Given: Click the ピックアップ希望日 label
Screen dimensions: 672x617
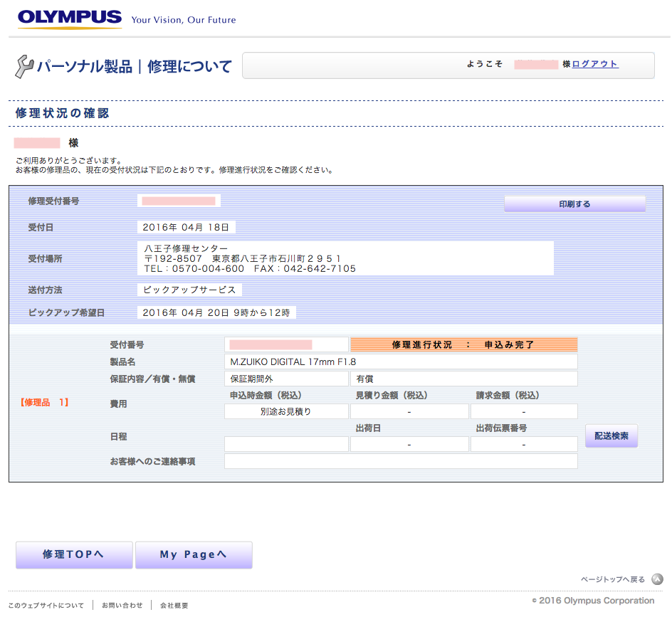Looking at the screenshot, I should pyautogui.click(x=66, y=313).
